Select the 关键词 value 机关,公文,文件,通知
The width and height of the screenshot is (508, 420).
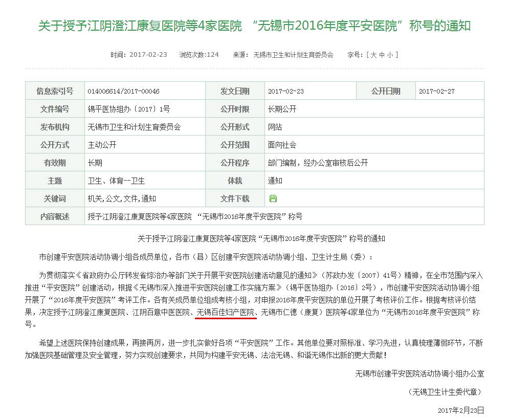pos(122,198)
